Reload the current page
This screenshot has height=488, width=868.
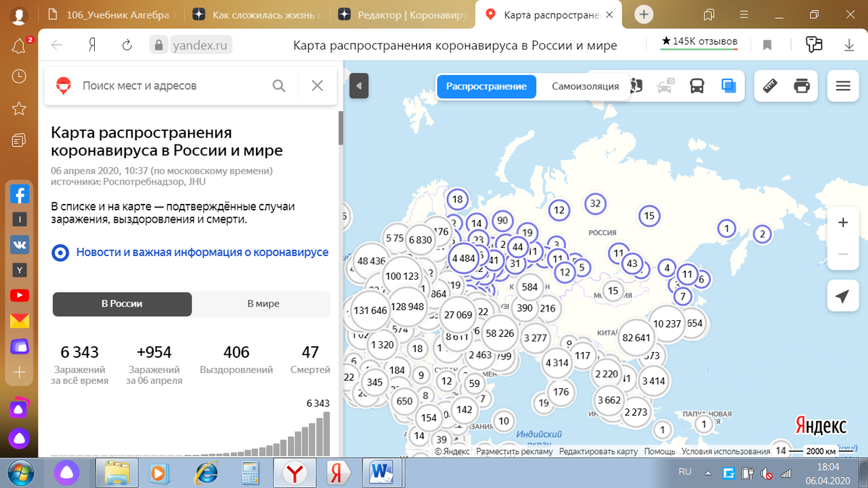[127, 46]
